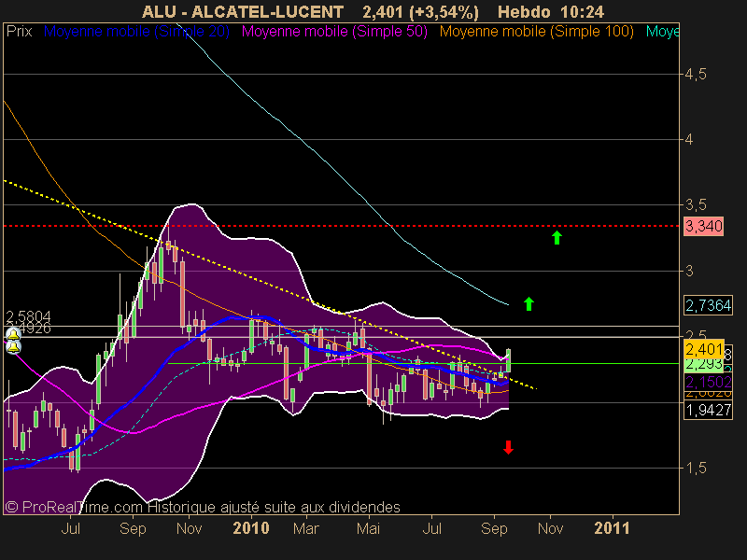Viewport: 747px width, 560px height.
Task: Click the orange 2,401 current price tag
Action: click(704, 349)
